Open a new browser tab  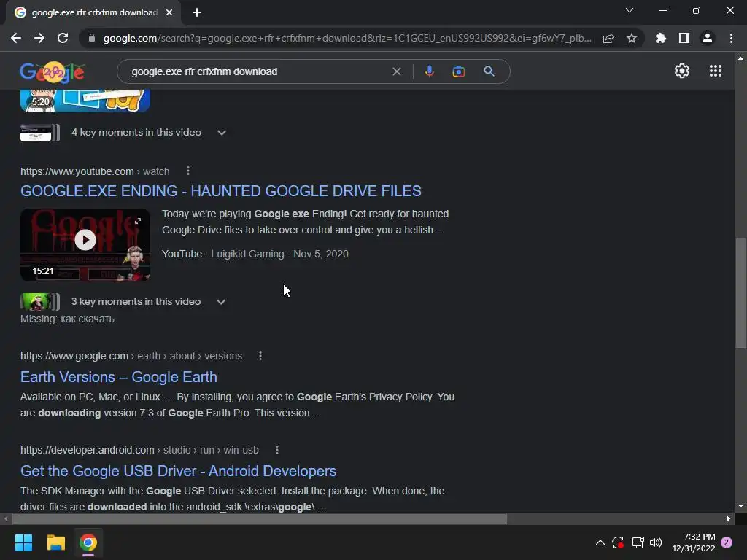197,12
